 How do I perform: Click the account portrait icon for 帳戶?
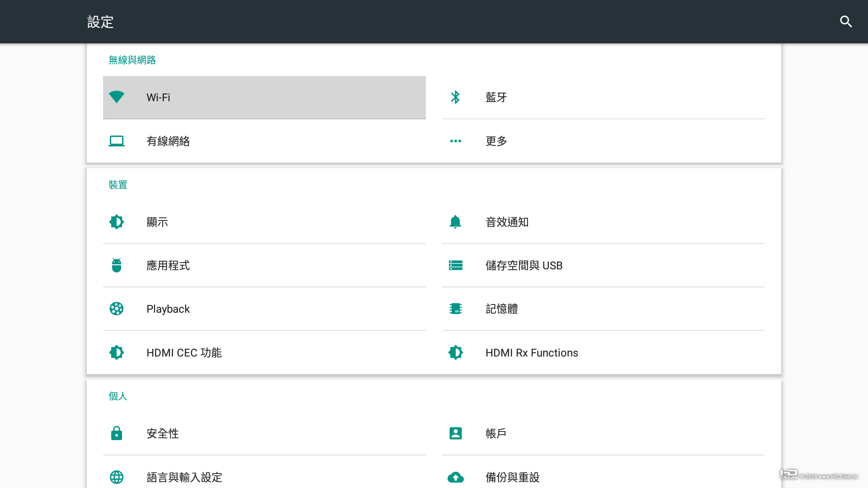455,433
